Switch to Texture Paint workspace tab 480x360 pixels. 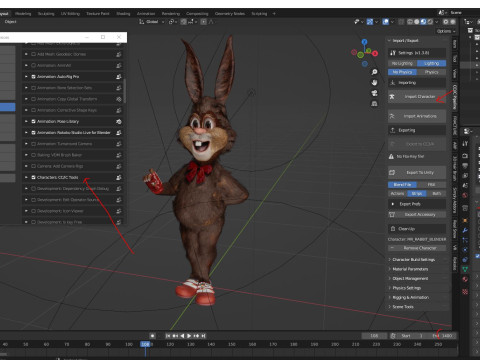click(98, 14)
